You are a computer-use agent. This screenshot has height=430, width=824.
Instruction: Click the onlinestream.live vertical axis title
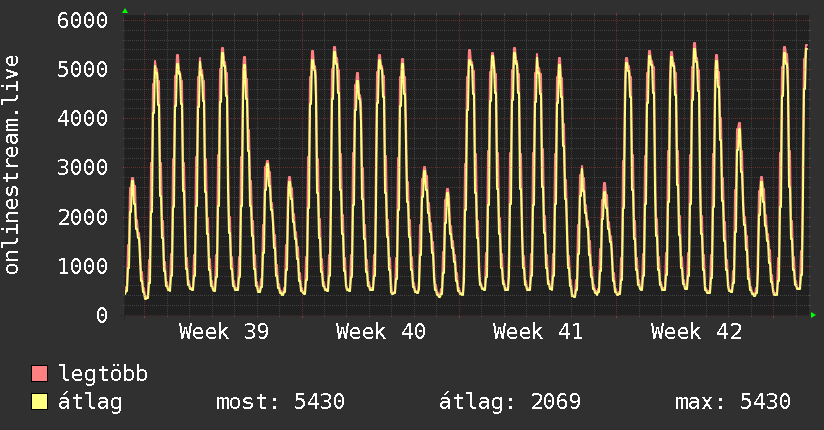(12, 165)
